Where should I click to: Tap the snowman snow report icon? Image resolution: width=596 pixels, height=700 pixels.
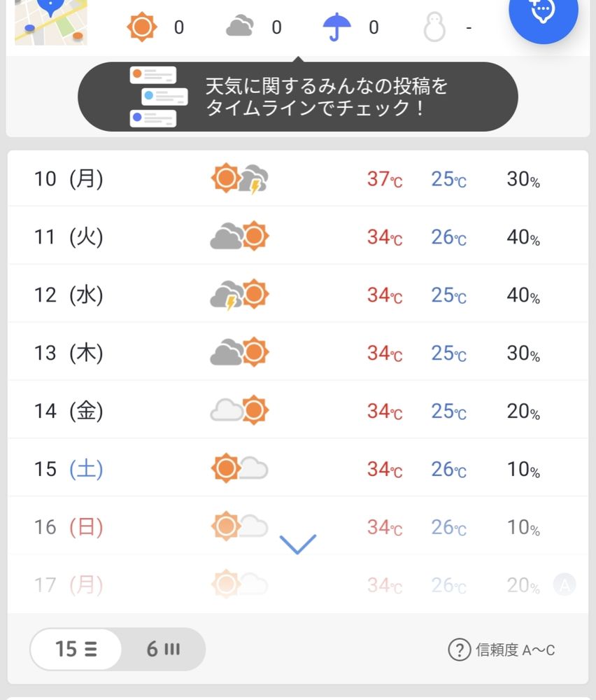(434, 27)
